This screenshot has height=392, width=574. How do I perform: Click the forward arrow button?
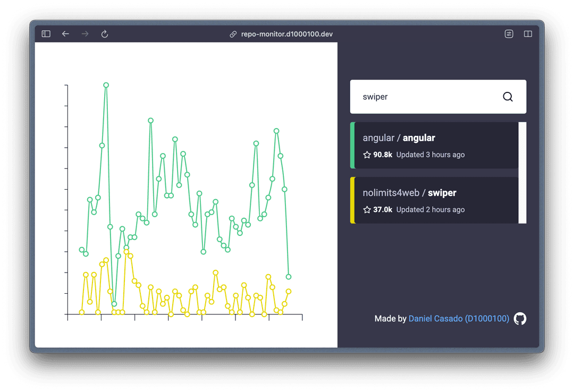tap(85, 34)
